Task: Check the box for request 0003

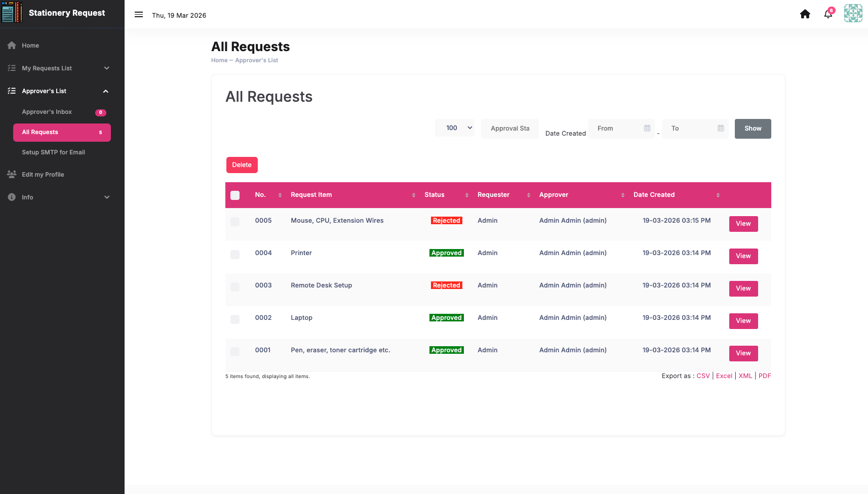Action: (235, 287)
